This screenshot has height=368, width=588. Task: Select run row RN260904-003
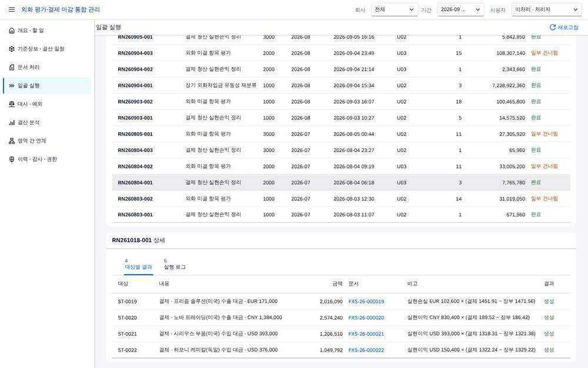tap(341, 53)
